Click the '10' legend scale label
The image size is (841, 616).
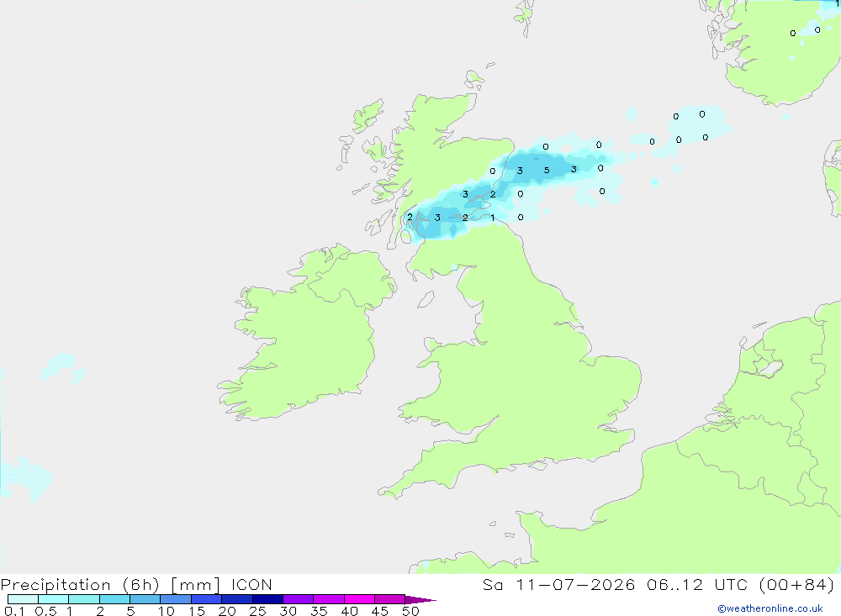167,611
